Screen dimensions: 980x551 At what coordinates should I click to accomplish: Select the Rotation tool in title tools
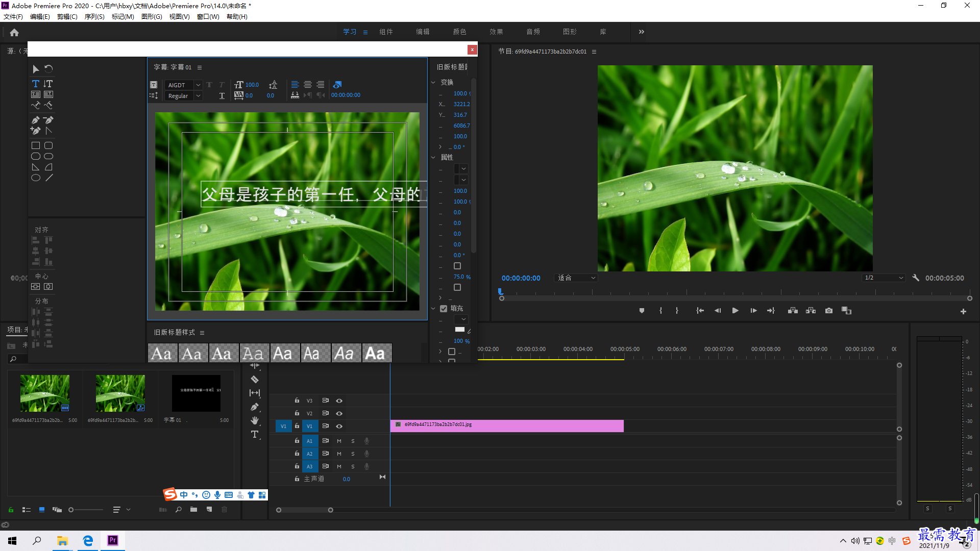48,69
